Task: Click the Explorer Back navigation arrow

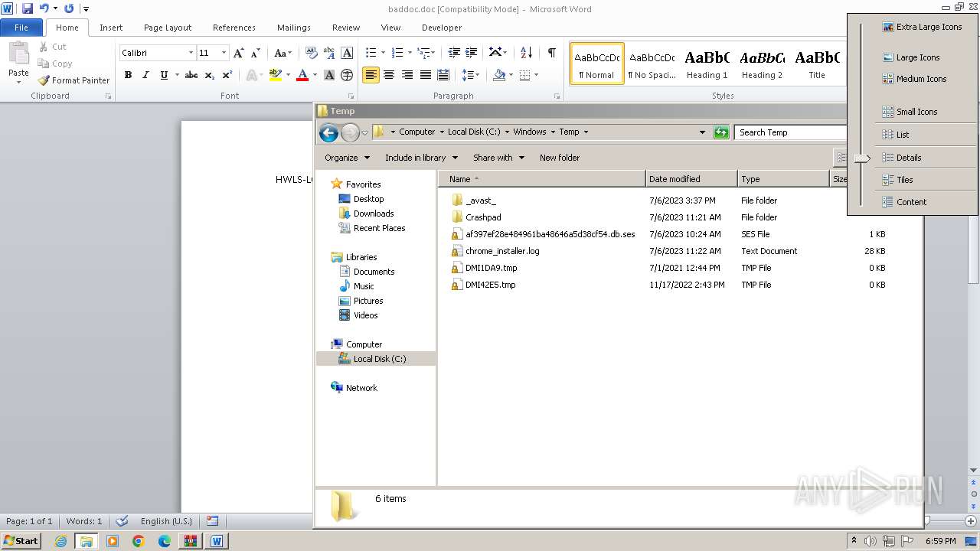Action: (x=328, y=132)
